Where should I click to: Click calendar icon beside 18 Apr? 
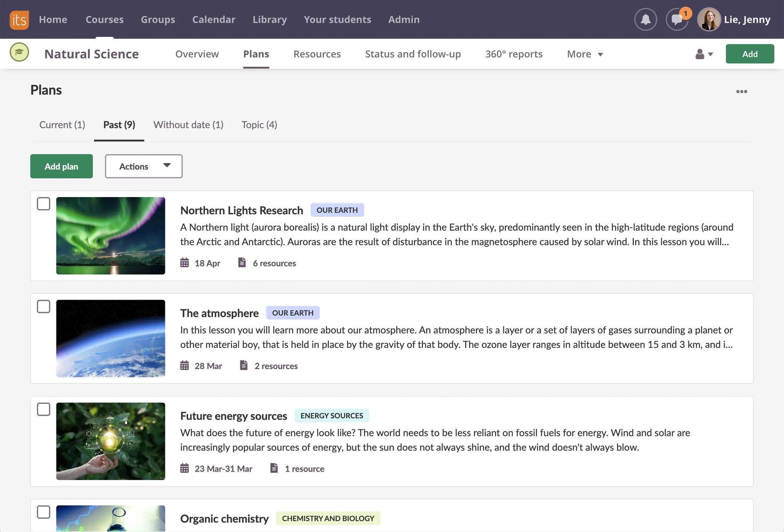(x=184, y=263)
